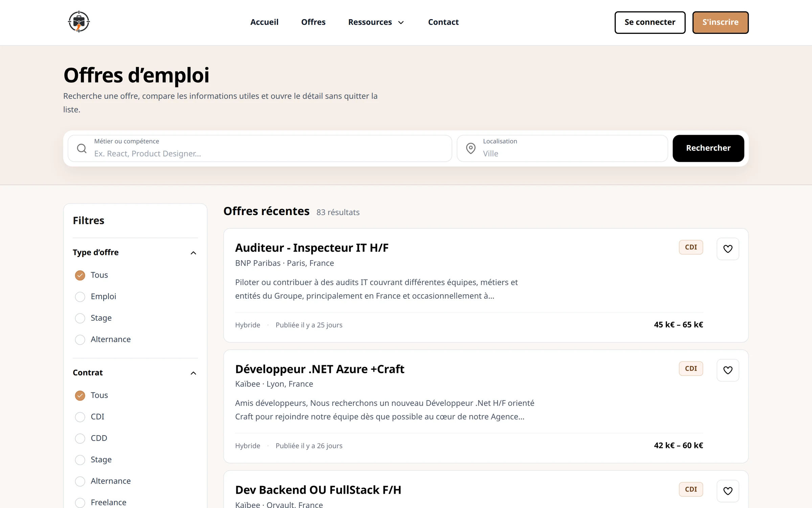This screenshot has height=508, width=812.
Task: Click 'Kaïbee · Lyon, France'
Action: click(274, 384)
